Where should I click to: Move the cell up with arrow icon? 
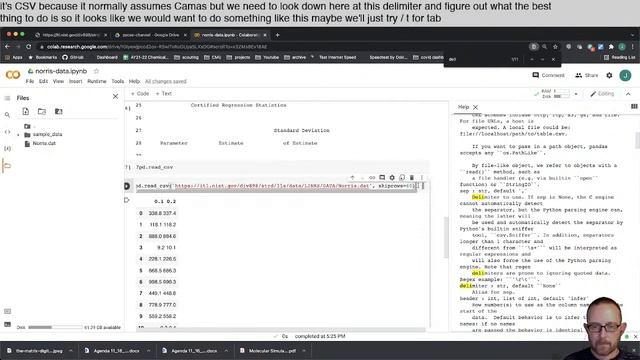point(352,178)
